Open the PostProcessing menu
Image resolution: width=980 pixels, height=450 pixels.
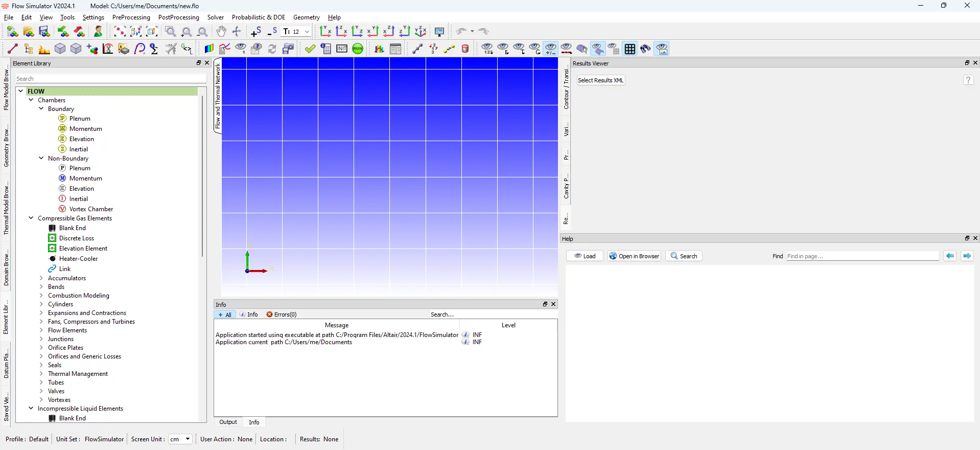click(179, 17)
